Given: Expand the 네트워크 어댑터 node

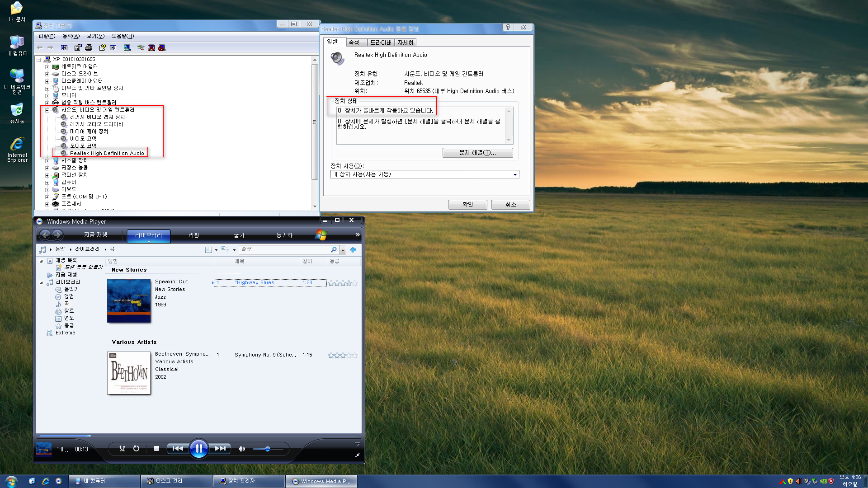Looking at the screenshot, I should pos(47,66).
